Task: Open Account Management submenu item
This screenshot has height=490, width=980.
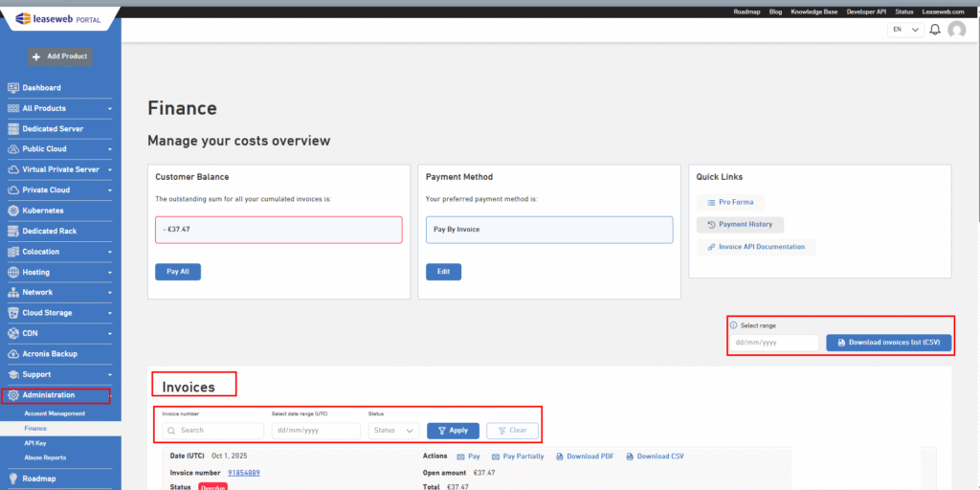Action: point(55,413)
